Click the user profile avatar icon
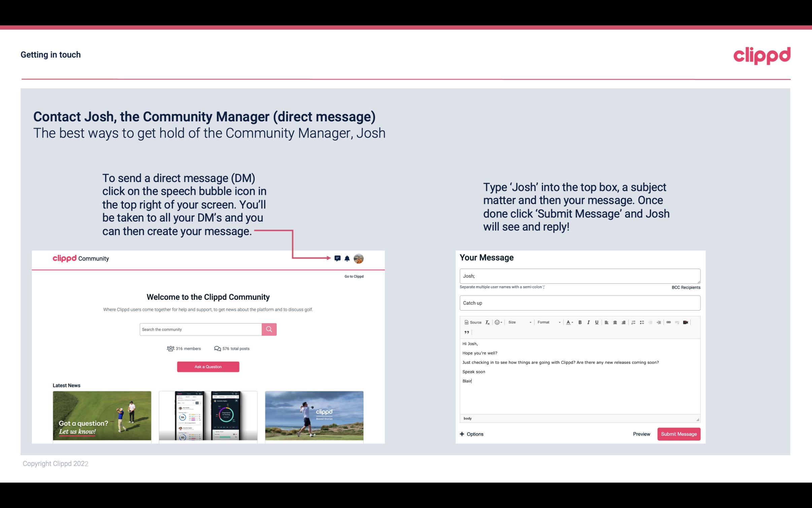This screenshot has height=508, width=812. pyautogui.click(x=359, y=258)
